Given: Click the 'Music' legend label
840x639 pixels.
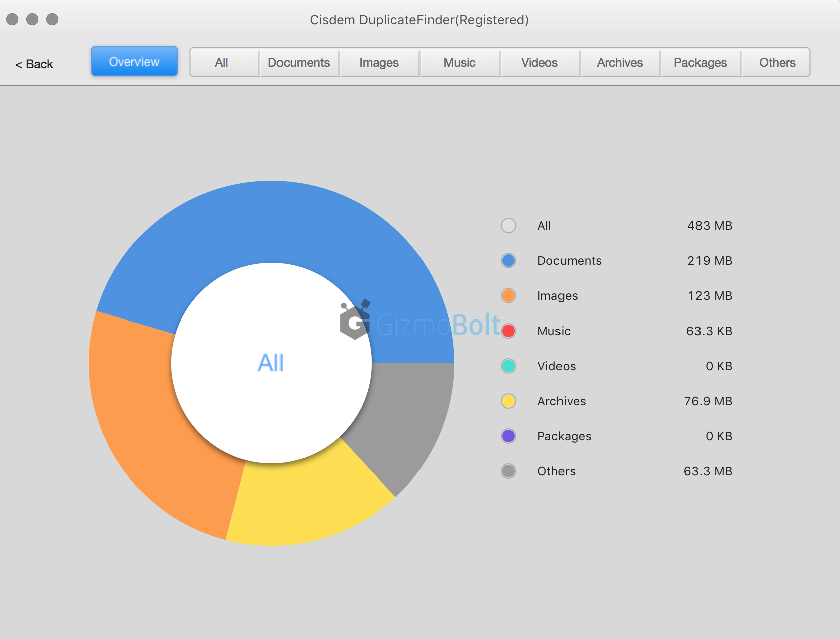Looking at the screenshot, I should coord(554,331).
